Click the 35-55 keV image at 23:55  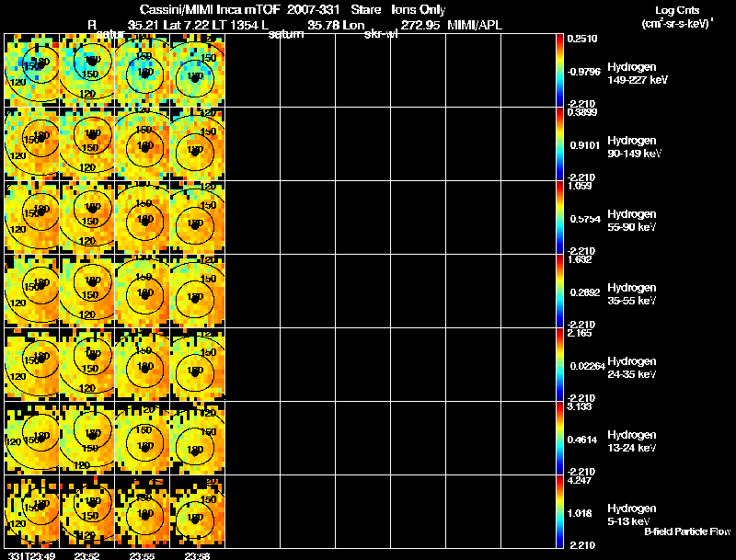click(x=143, y=291)
